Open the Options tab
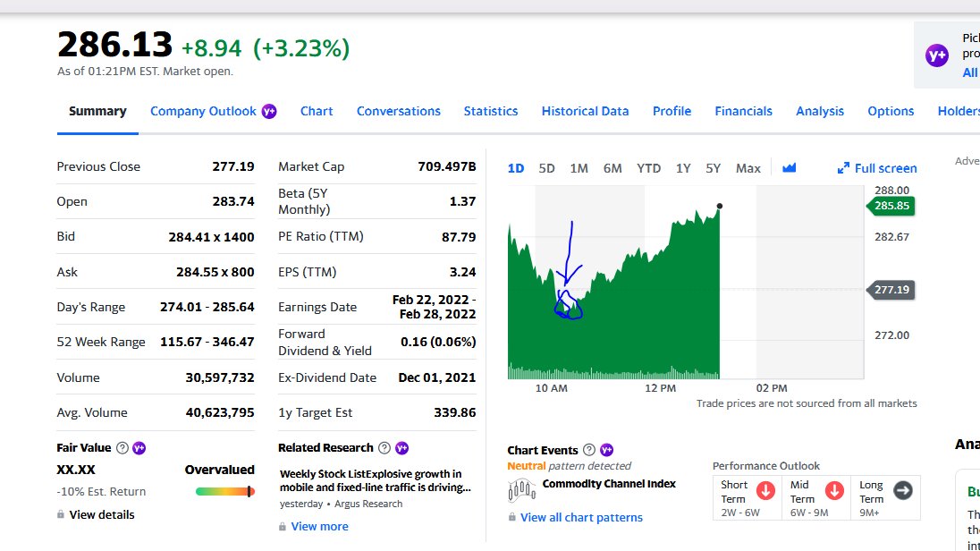This screenshot has width=980, height=551. coord(891,111)
